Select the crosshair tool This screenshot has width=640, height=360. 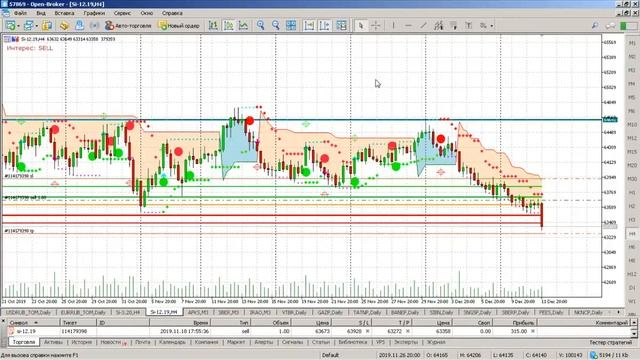click(x=376, y=25)
